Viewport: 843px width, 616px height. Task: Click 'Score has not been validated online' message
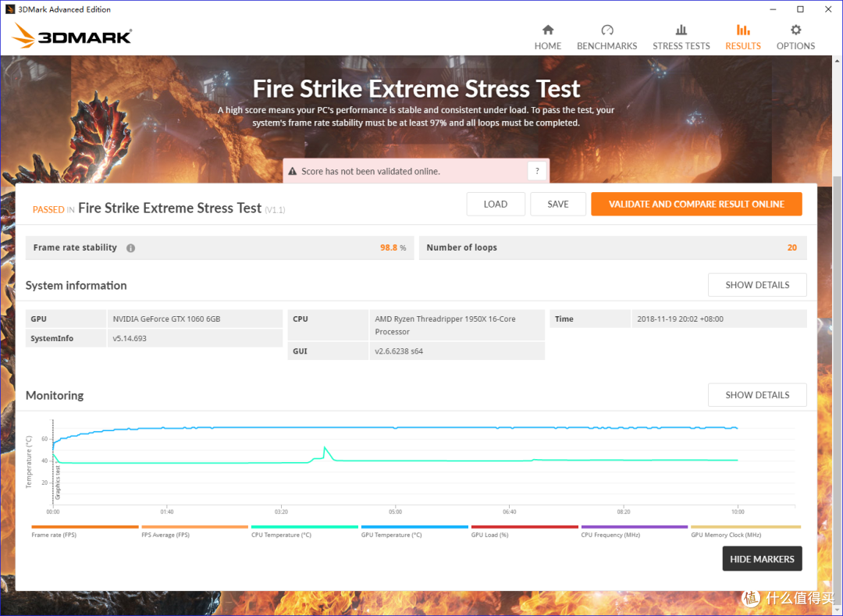pyautogui.click(x=371, y=172)
